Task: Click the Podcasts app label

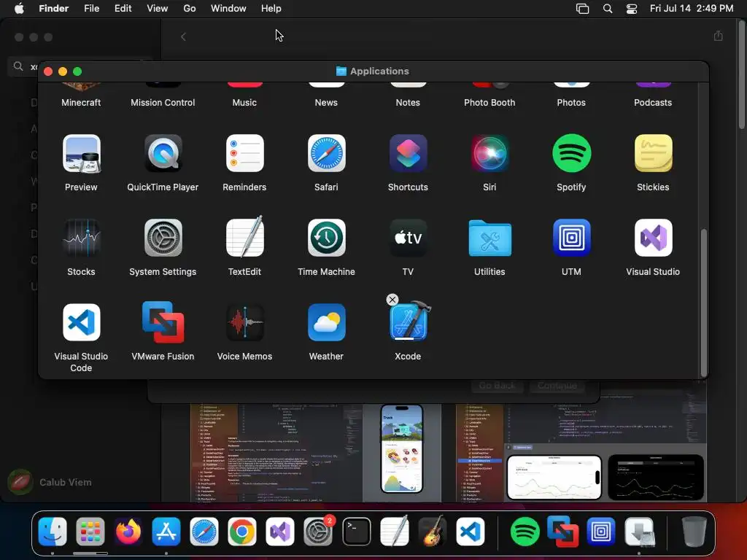Action: pyautogui.click(x=653, y=102)
